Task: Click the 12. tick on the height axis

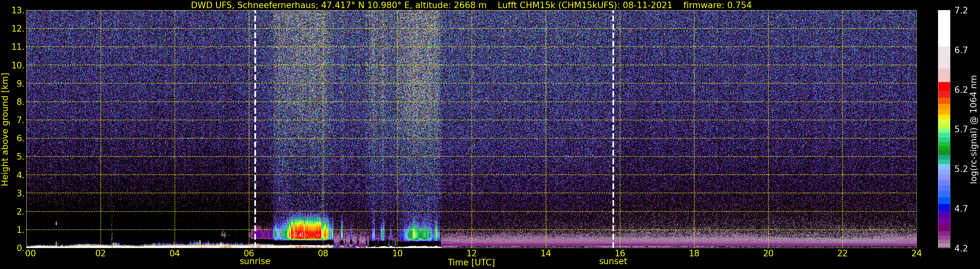Action: [x=18, y=29]
